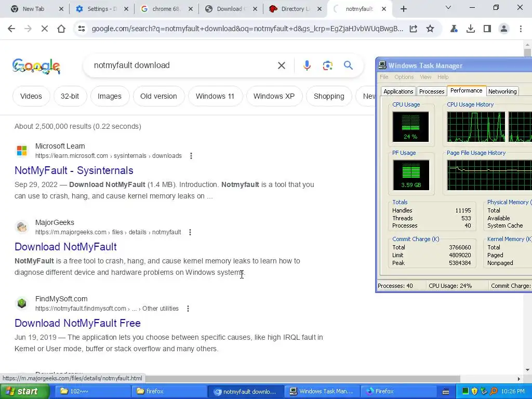Stop loading the page
532x399 pixels.
(x=45, y=29)
